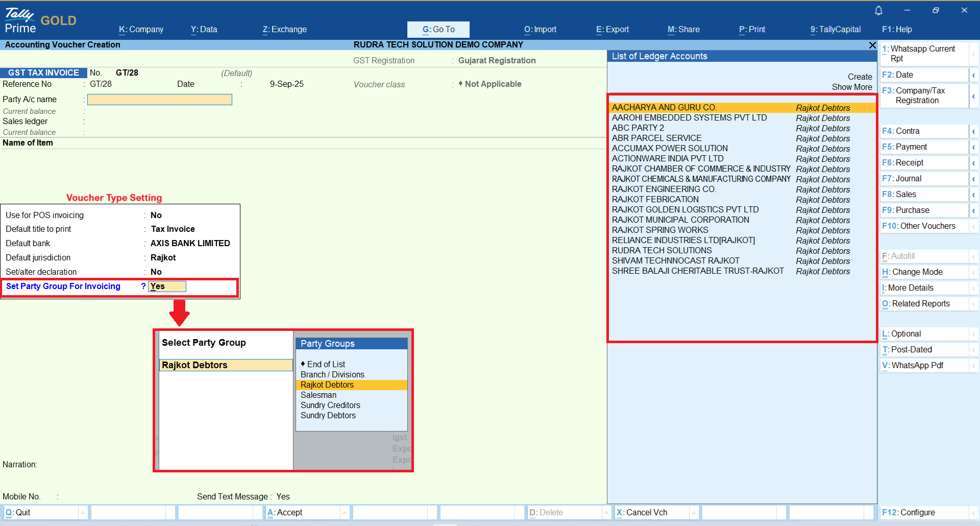The height and width of the screenshot is (526, 980).
Task: Click the Party A/c name input field
Action: 160,100
